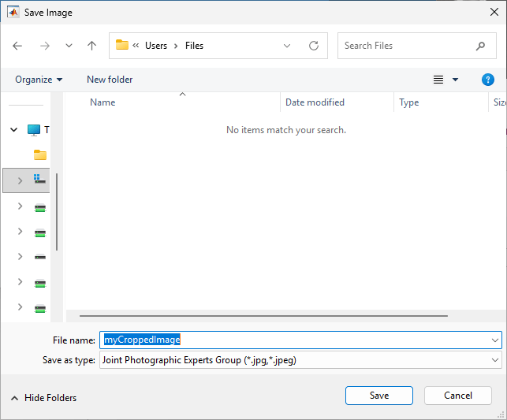This screenshot has width=507, height=420.
Task: Click the Forward navigation arrow
Action: coord(44,46)
